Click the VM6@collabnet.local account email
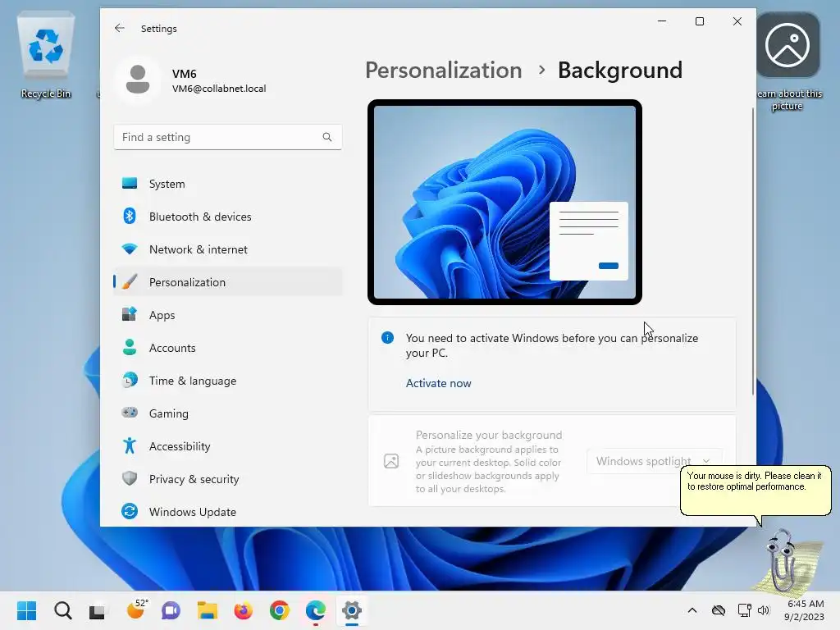 219,89
